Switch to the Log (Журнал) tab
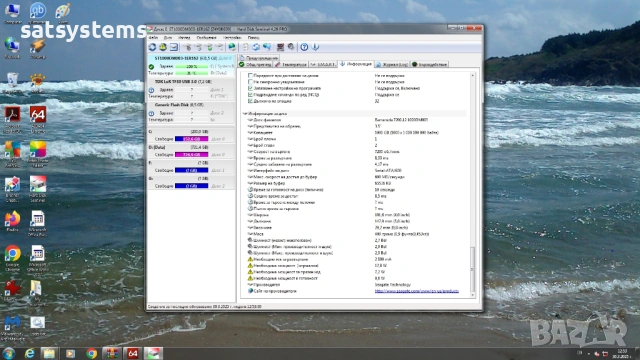640x360 pixels. pos(392,64)
